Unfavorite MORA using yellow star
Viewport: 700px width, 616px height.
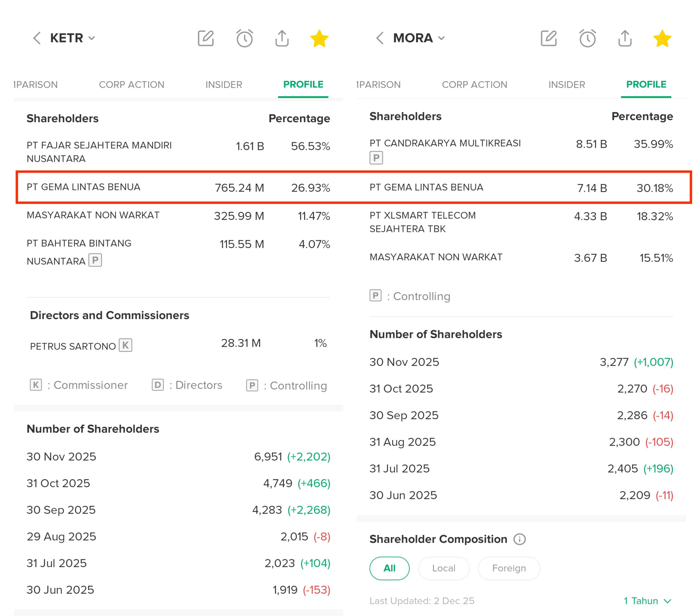click(662, 38)
